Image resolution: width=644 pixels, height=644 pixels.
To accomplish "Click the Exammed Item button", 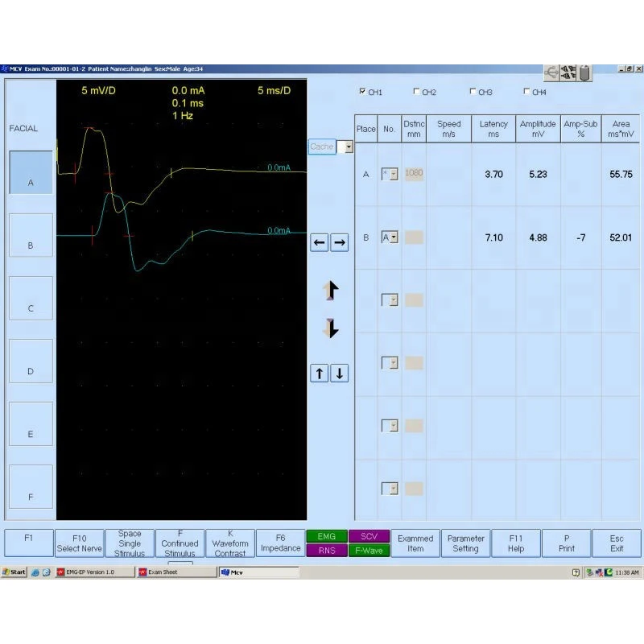I will pos(415,543).
